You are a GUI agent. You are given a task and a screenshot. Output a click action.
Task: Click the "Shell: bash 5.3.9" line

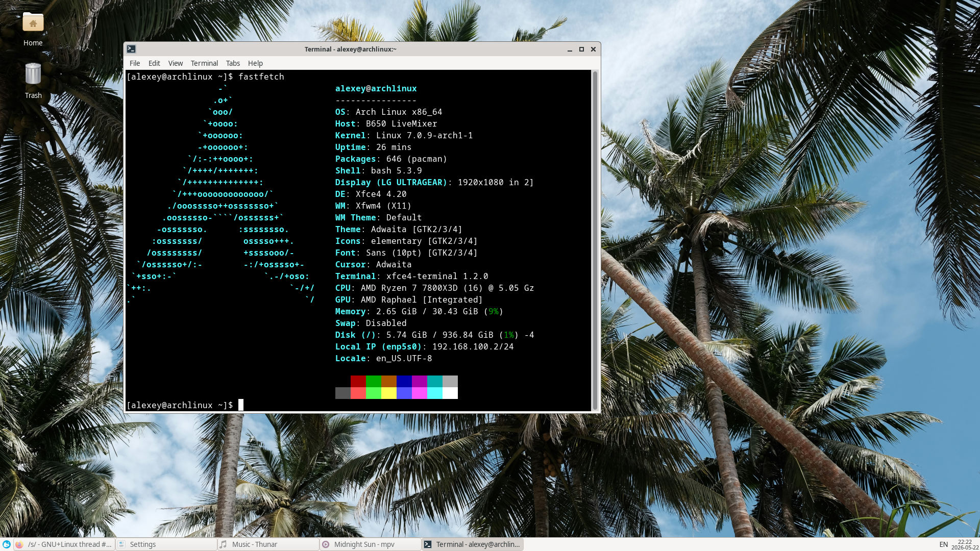click(x=379, y=170)
